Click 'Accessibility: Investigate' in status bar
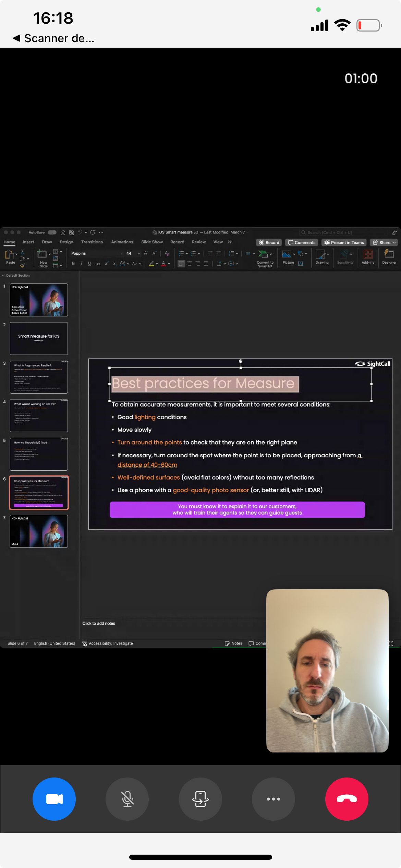The height and width of the screenshot is (868, 401). [x=108, y=643]
